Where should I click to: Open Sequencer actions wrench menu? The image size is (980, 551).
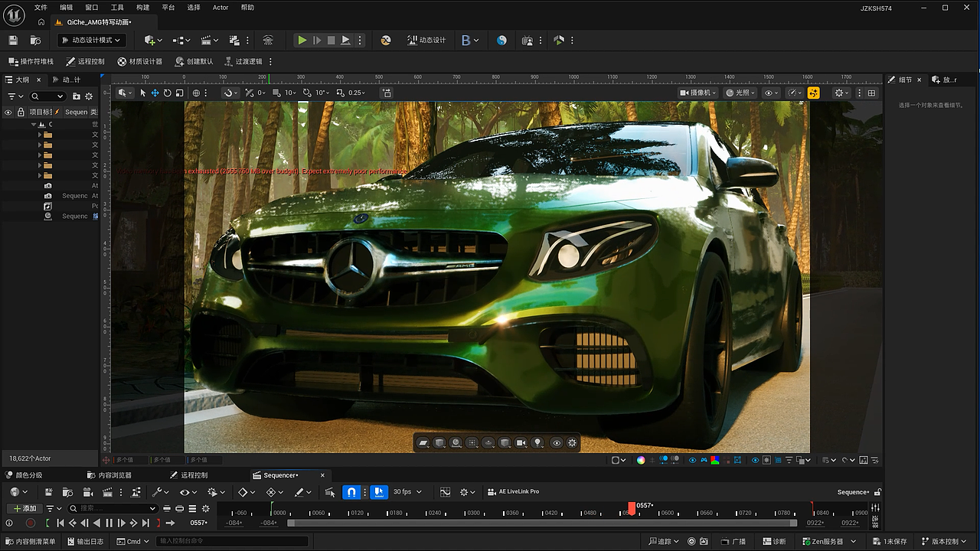[x=160, y=492]
